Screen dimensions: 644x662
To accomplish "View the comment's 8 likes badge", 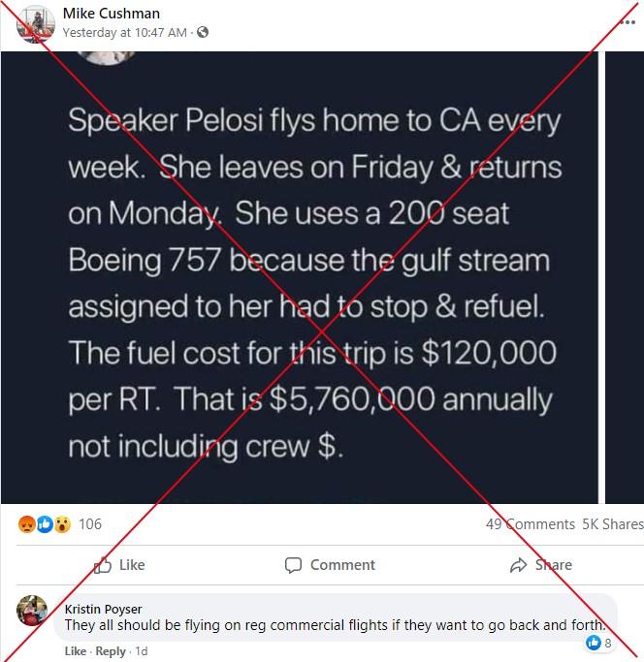I will 598,643.
